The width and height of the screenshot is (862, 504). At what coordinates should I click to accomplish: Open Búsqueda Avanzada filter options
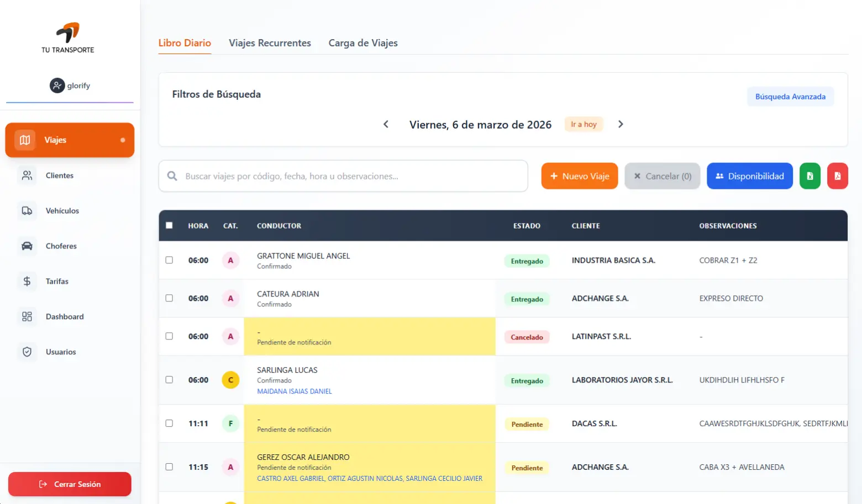(790, 97)
